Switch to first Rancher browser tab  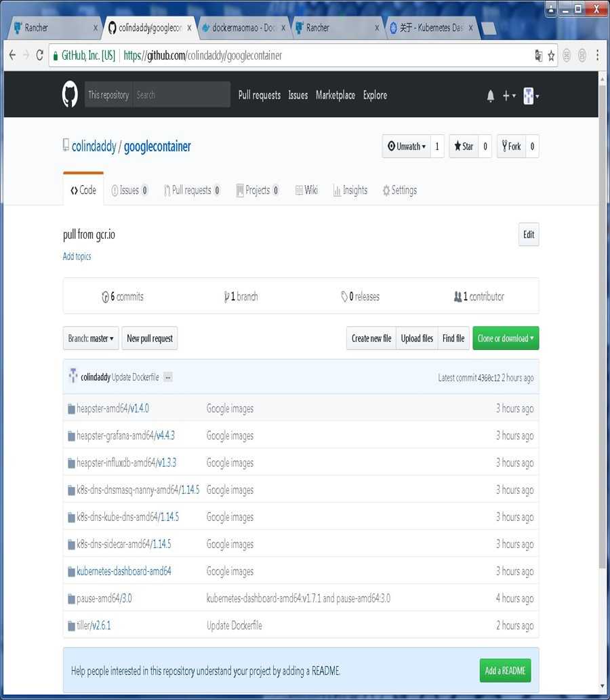point(54,28)
